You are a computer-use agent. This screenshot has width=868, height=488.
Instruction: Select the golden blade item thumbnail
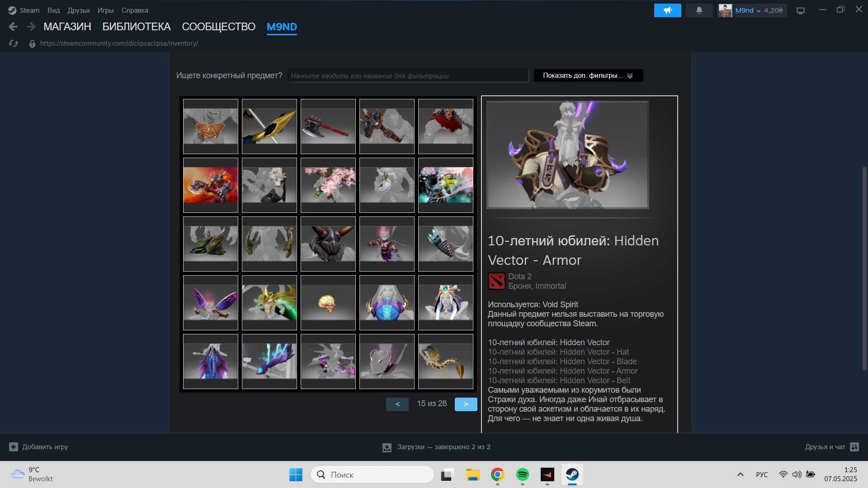click(269, 127)
